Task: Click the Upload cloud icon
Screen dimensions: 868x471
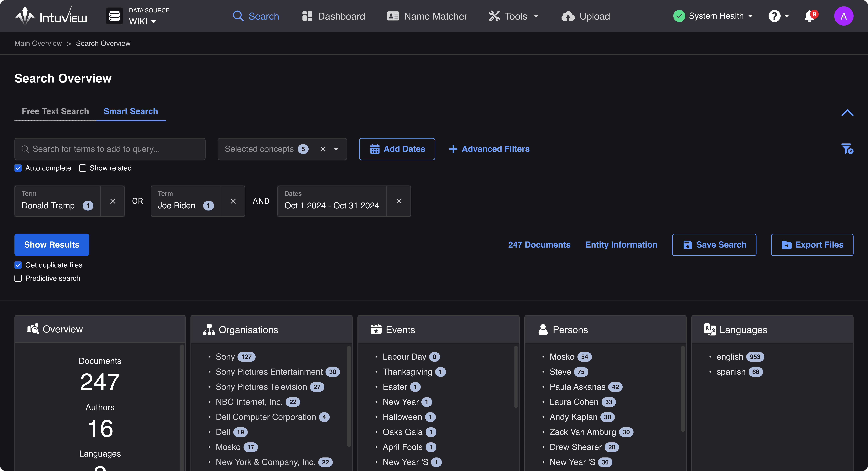Action: [568, 16]
